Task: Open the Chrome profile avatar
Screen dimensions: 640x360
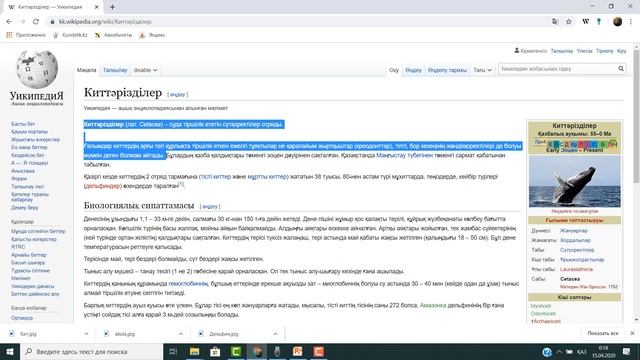Action: point(618,22)
